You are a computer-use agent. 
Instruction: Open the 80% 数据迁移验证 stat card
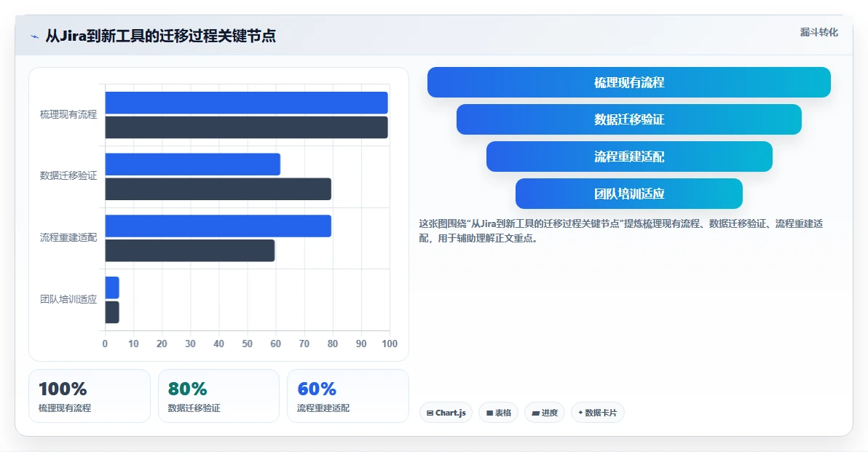(x=218, y=396)
